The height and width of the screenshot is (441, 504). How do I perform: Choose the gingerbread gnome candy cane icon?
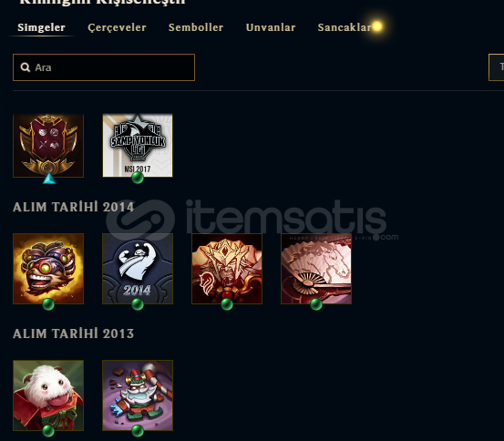pyautogui.click(x=138, y=395)
